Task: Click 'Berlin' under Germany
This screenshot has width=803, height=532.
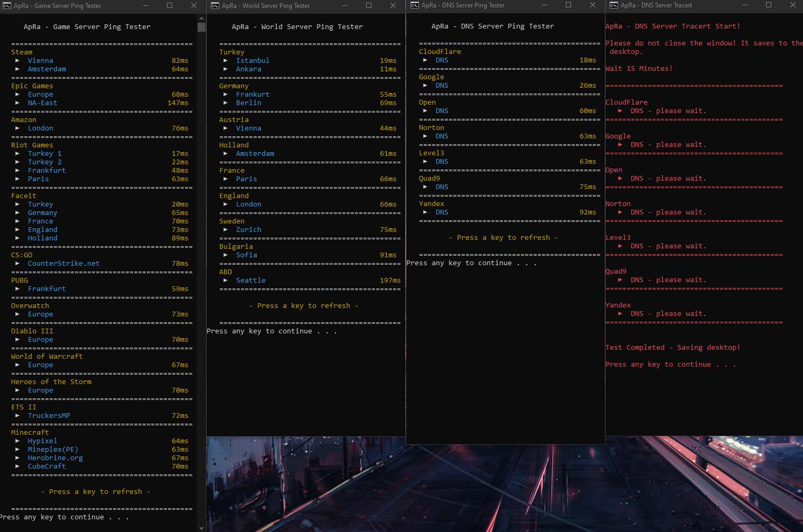Action: [249, 103]
